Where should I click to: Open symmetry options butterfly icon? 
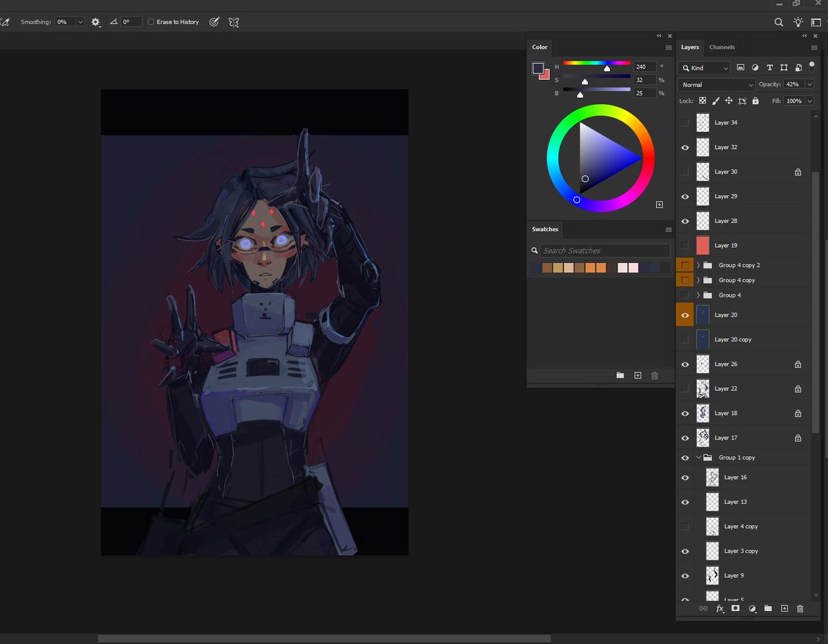tap(234, 22)
